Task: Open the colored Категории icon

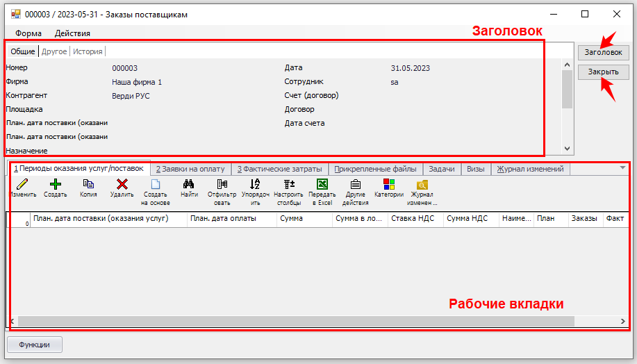Action: click(389, 185)
